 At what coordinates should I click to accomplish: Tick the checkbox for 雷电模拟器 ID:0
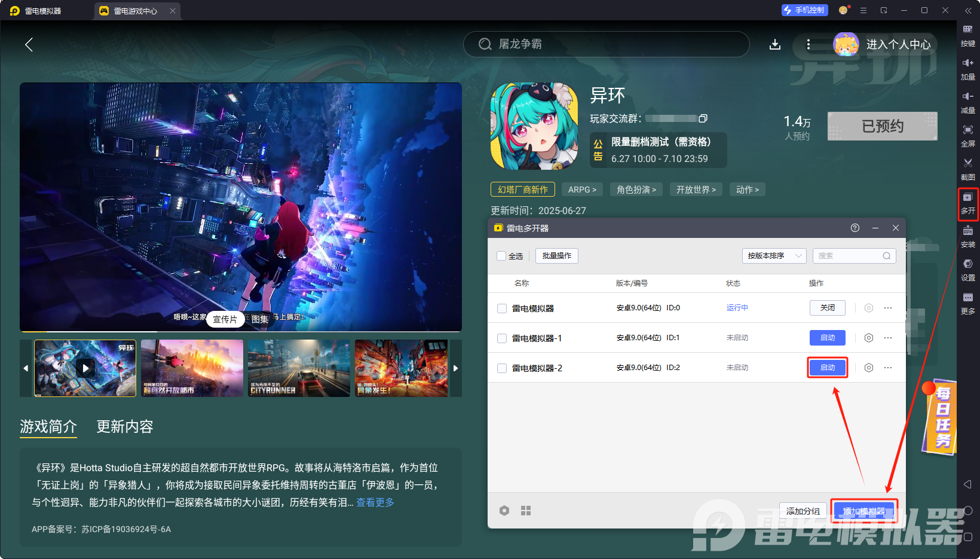pos(502,308)
